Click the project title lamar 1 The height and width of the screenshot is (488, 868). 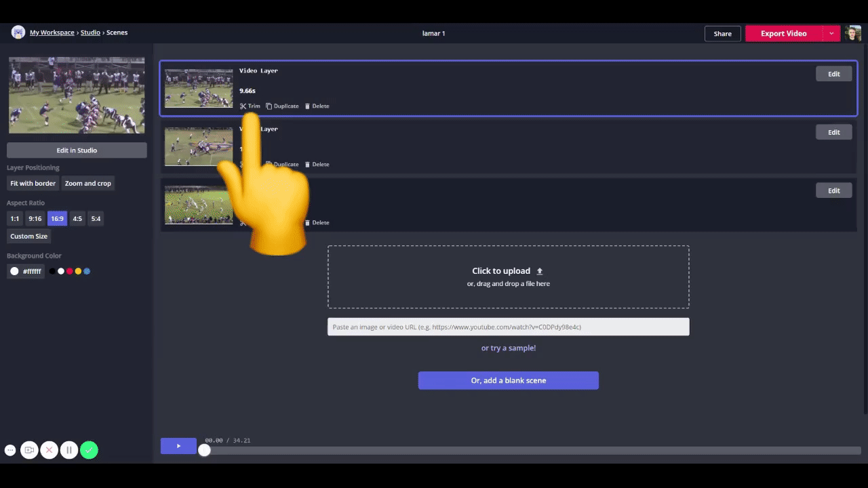point(434,33)
